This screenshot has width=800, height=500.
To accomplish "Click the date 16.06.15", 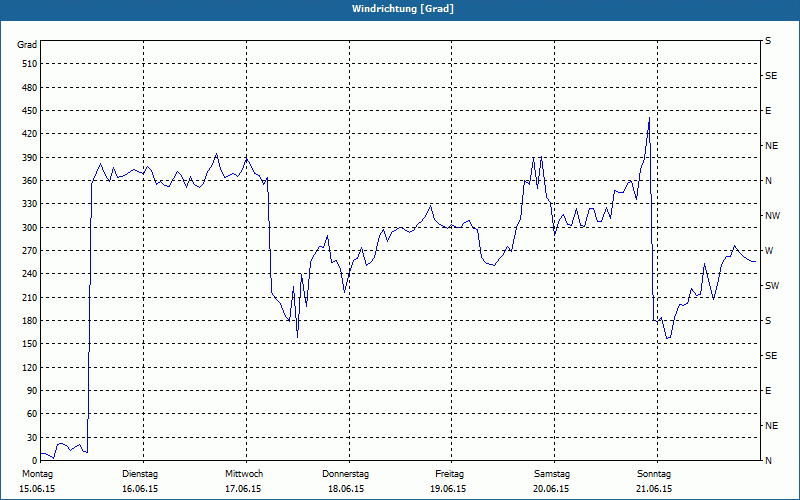I will coord(140,489).
